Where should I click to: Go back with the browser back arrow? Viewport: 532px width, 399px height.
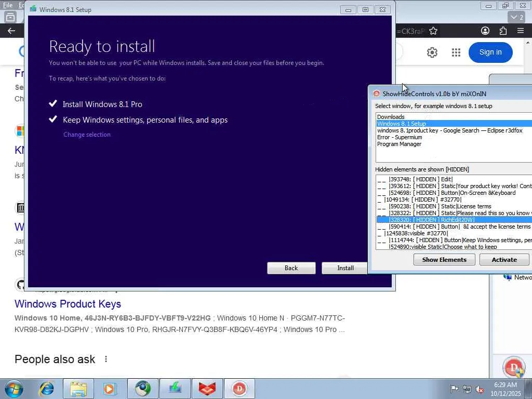[x=11, y=31]
